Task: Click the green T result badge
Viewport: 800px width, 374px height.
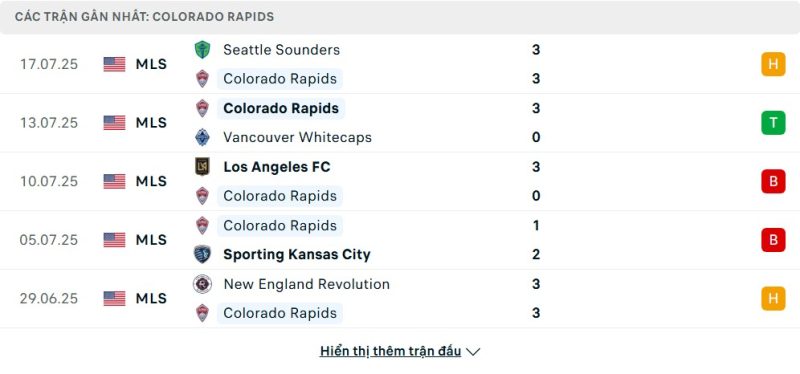Action: pyautogui.click(x=773, y=123)
